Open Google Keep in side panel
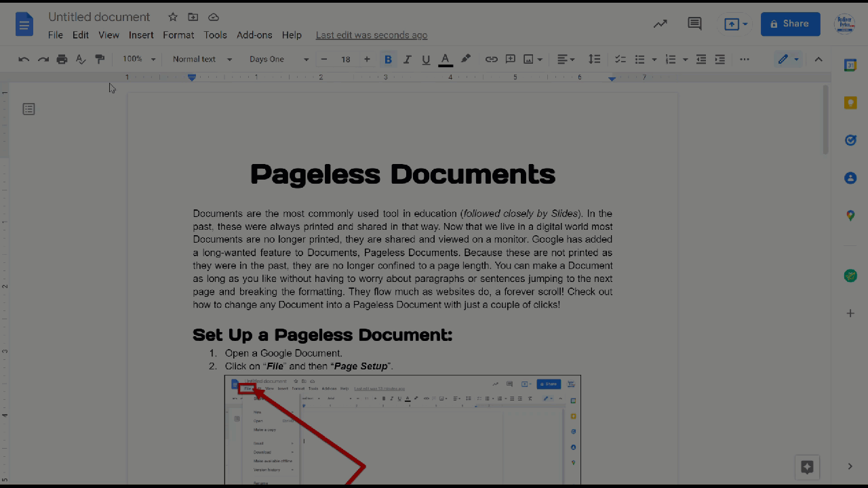Viewport: 868px width, 488px height. [x=850, y=103]
